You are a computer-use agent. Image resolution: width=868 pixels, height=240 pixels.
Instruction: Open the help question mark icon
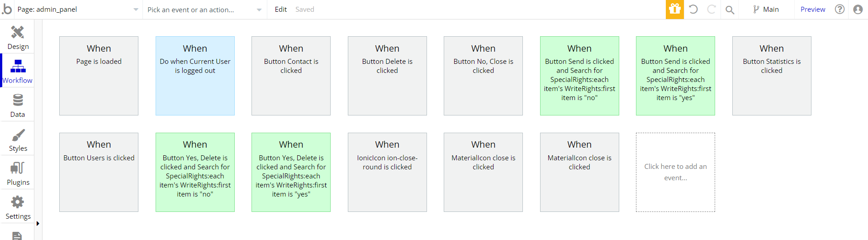click(840, 9)
